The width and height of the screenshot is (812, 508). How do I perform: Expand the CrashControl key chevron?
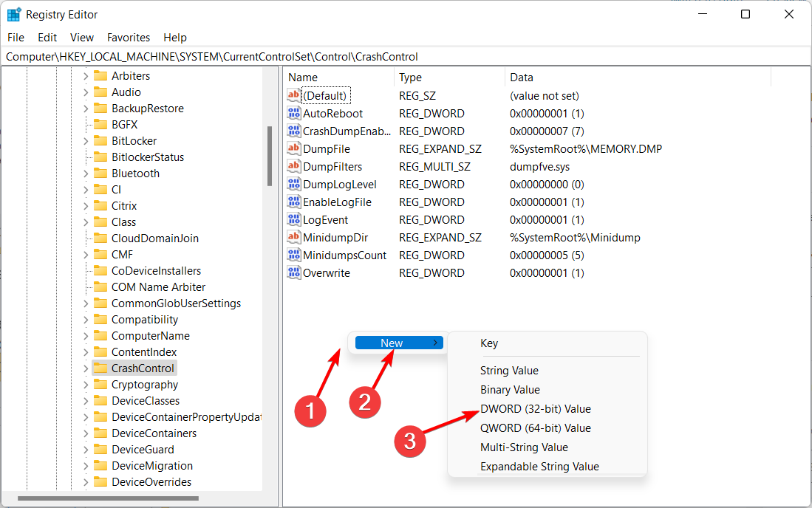pos(86,368)
